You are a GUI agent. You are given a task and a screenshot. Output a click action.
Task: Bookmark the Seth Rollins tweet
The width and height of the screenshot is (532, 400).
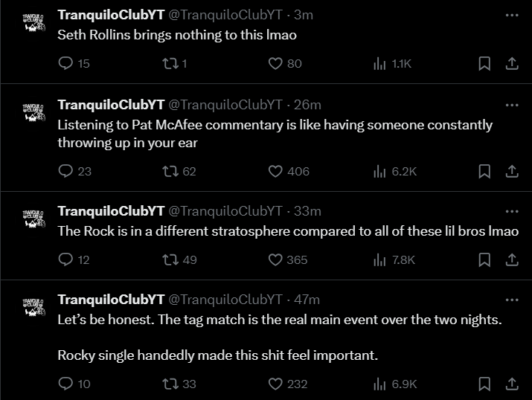(x=484, y=64)
